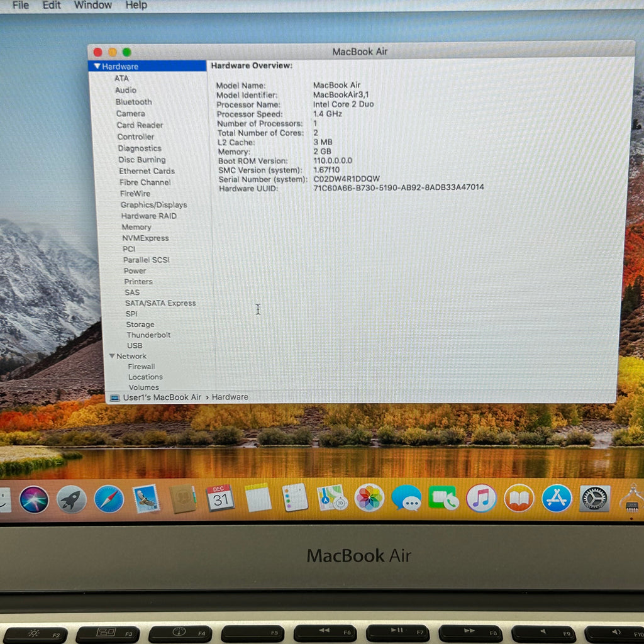Open the Help menu

pyautogui.click(x=136, y=5)
